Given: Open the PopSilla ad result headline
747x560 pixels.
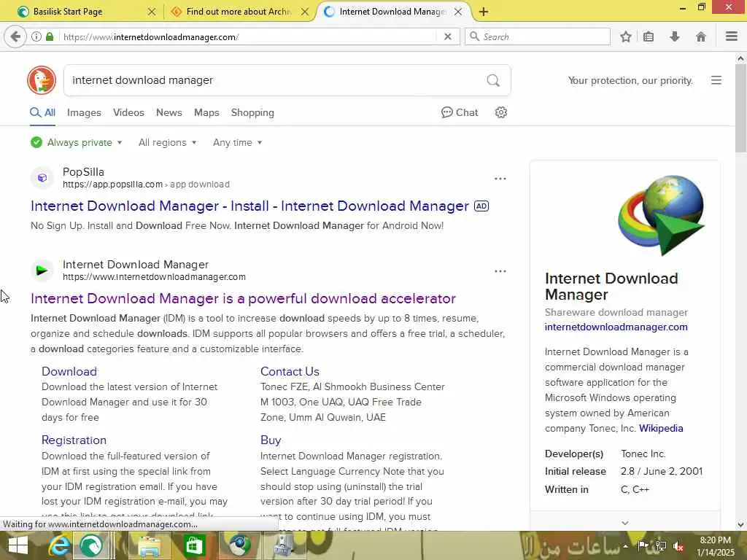Looking at the screenshot, I should coord(249,206).
